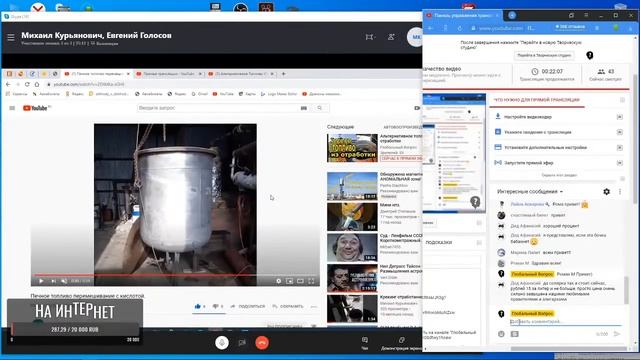
Task: Open the YouTube bookmark in bookmarks bar
Action: pos(223,94)
